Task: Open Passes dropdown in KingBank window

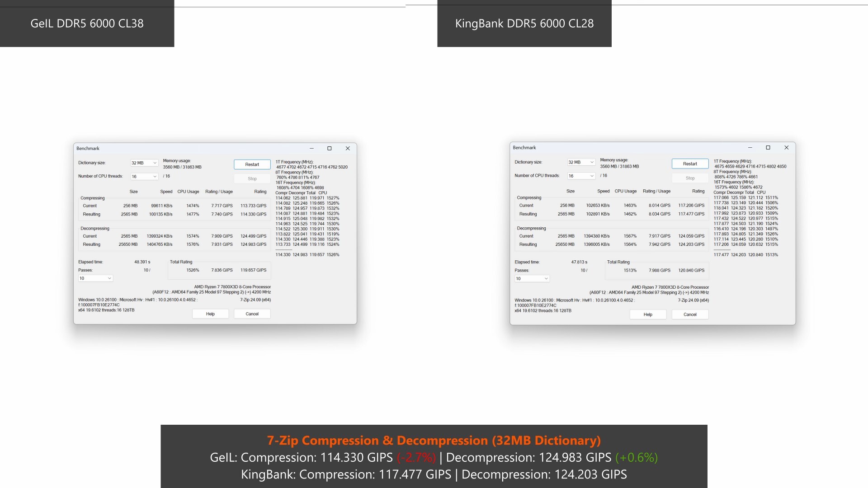Action: tap(532, 278)
